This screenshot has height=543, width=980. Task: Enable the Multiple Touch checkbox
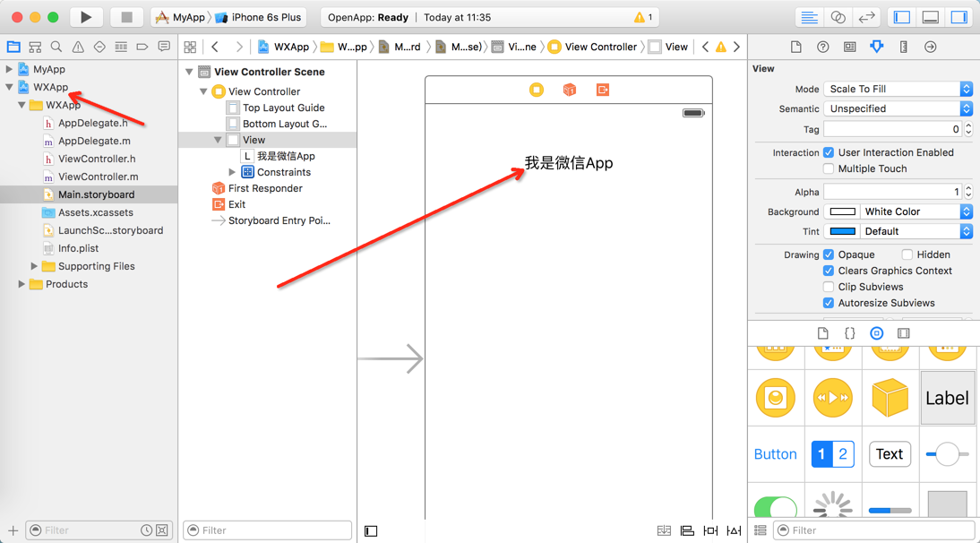(x=828, y=168)
